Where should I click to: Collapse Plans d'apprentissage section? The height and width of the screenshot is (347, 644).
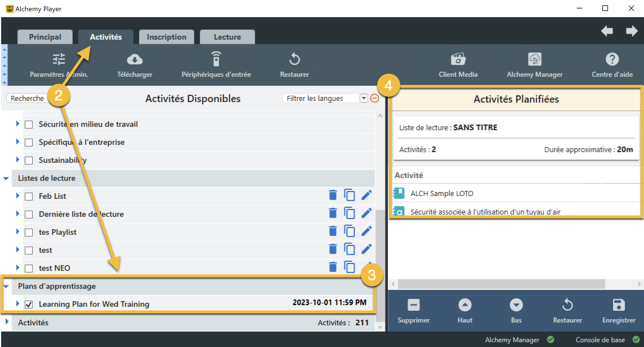click(6, 286)
